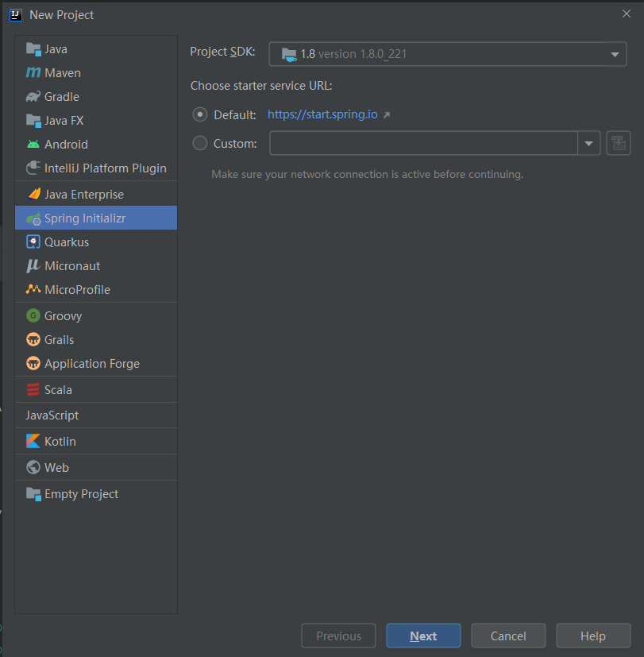This screenshot has height=657, width=644.
Task: Click the MicroProfile label
Action: (78, 290)
